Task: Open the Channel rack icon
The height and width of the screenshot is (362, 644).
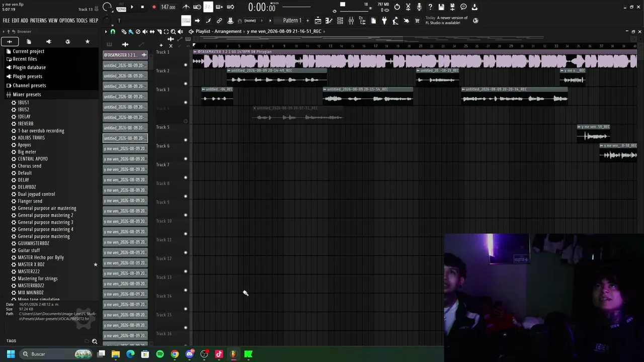Action: [x=340, y=21]
